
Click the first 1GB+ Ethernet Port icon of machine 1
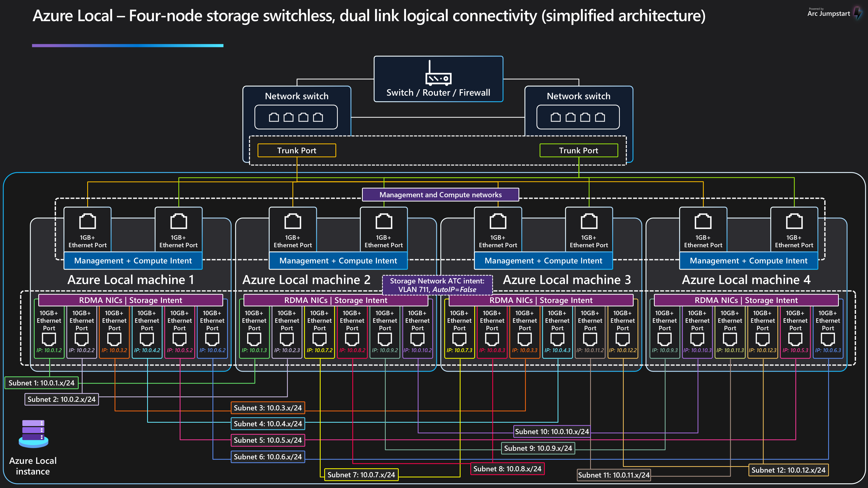pyautogui.click(x=87, y=221)
